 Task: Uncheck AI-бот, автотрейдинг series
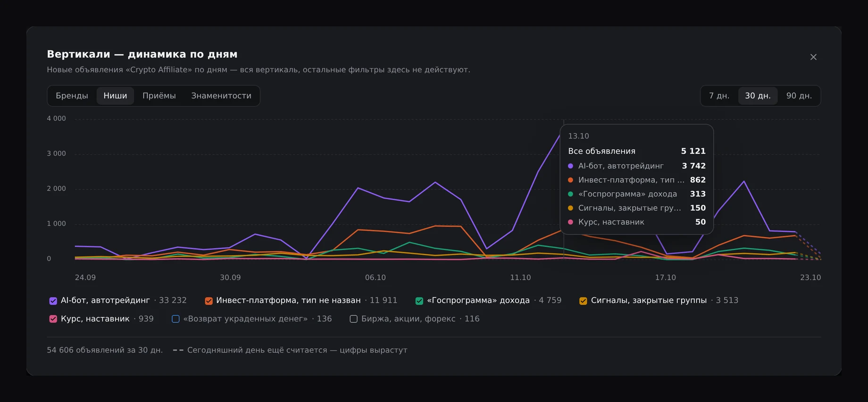[x=53, y=301]
